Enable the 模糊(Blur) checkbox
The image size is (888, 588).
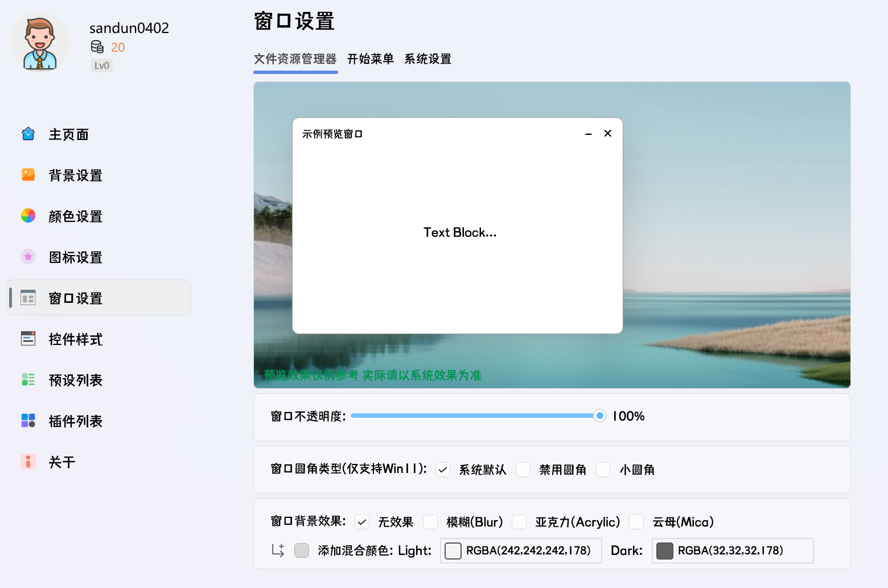(x=430, y=522)
